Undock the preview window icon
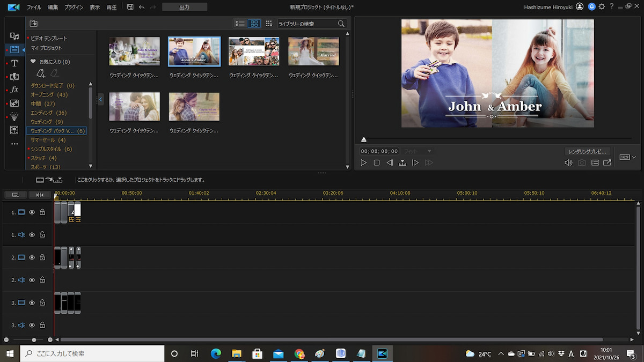 coord(607,162)
